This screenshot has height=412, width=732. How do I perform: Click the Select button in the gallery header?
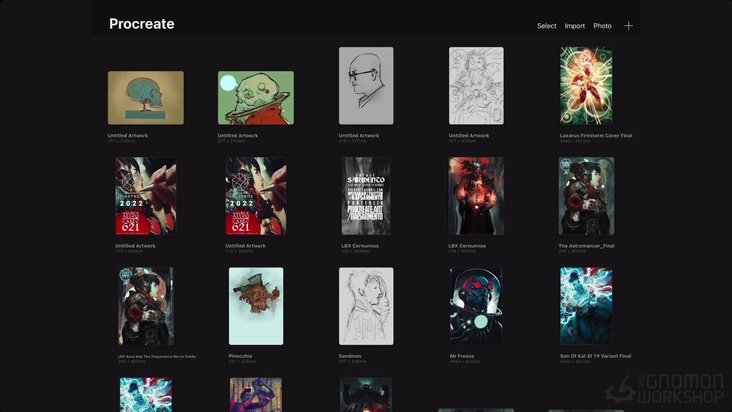click(546, 26)
